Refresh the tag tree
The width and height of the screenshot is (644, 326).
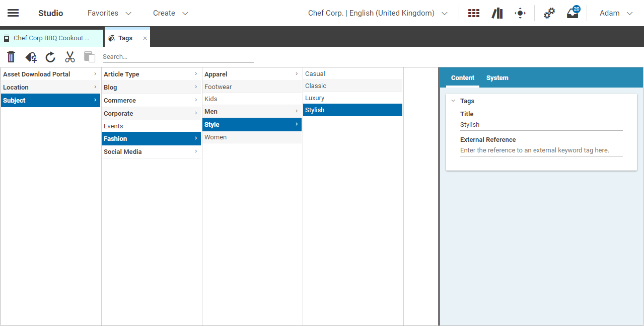coord(50,57)
